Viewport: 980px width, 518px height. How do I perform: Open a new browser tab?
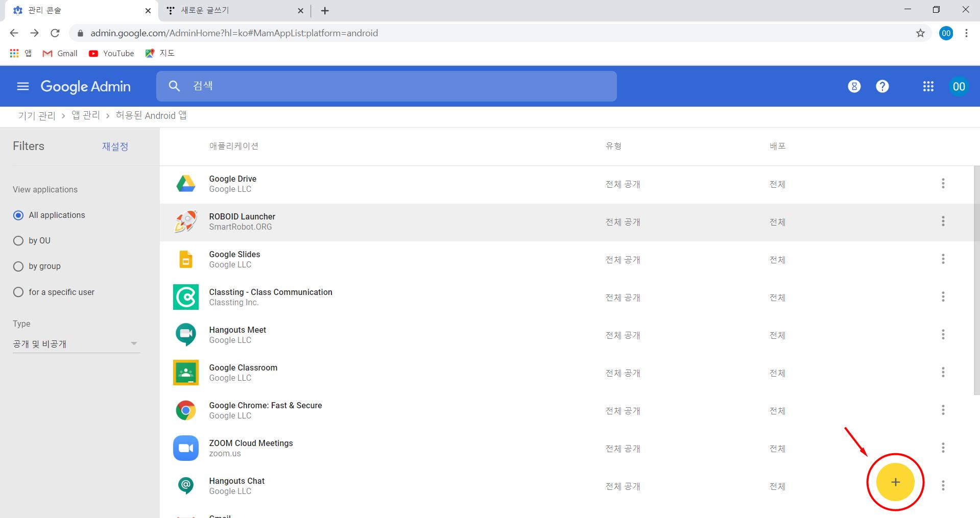(x=325, y=11)
